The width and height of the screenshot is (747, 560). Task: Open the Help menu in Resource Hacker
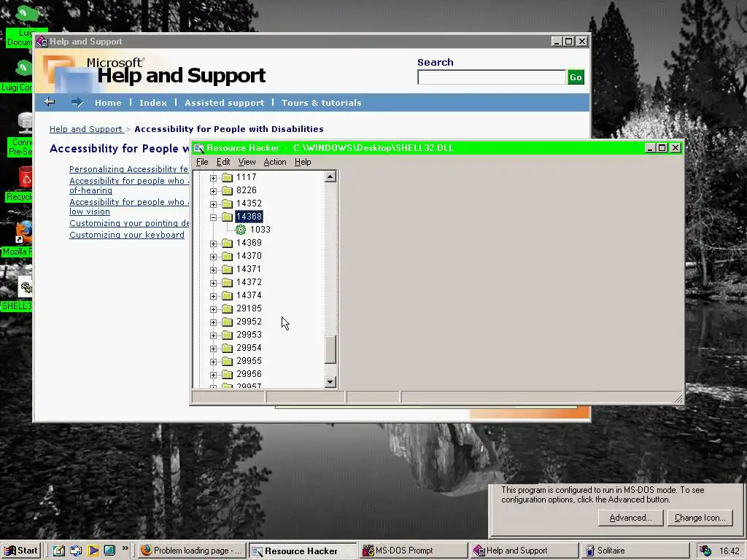click(x=303, y=162)
